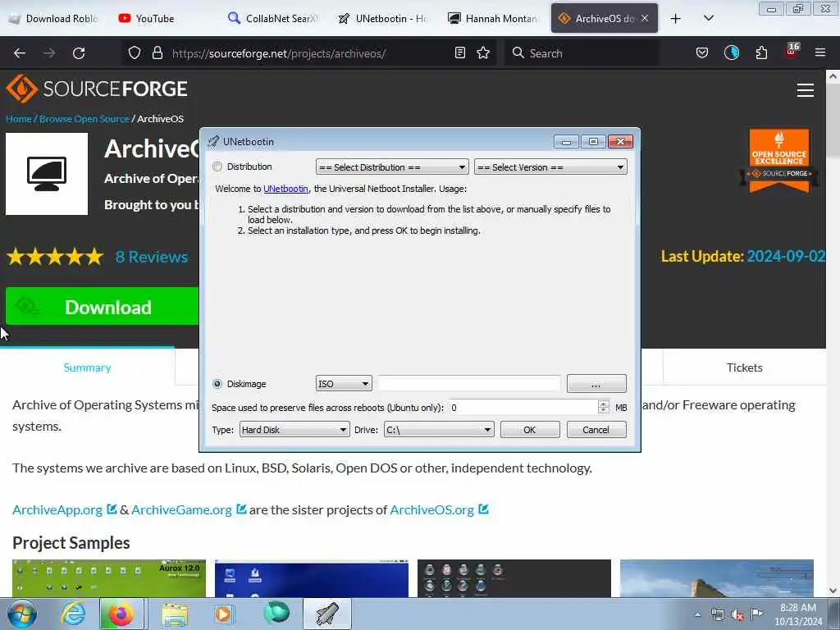
Task: Click the green Download button
Action: pyautogui.click(x=103, y=307)
